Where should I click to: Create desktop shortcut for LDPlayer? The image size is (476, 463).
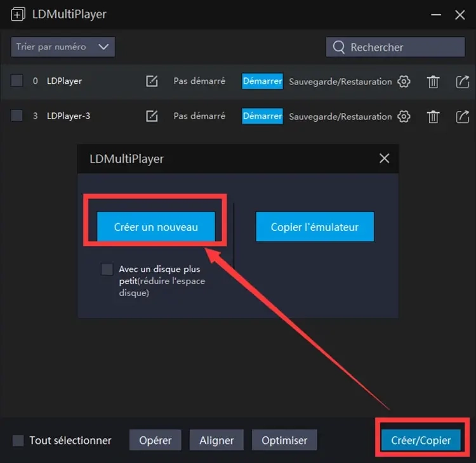point(462,82)
